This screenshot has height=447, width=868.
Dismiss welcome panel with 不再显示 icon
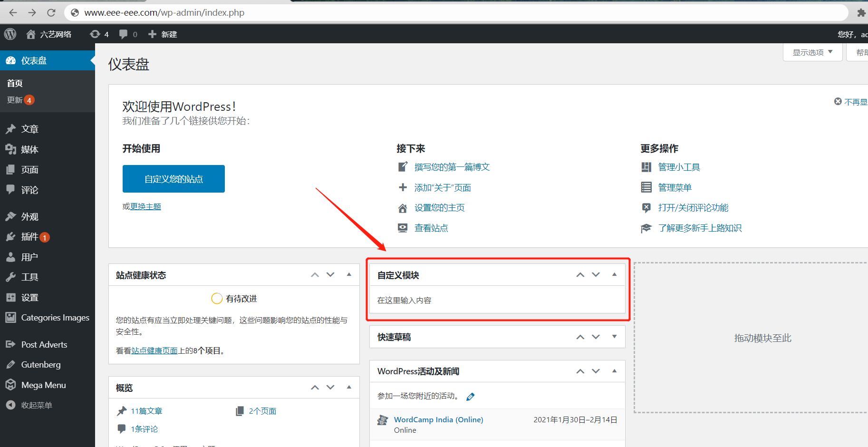(x=838, y=102)
